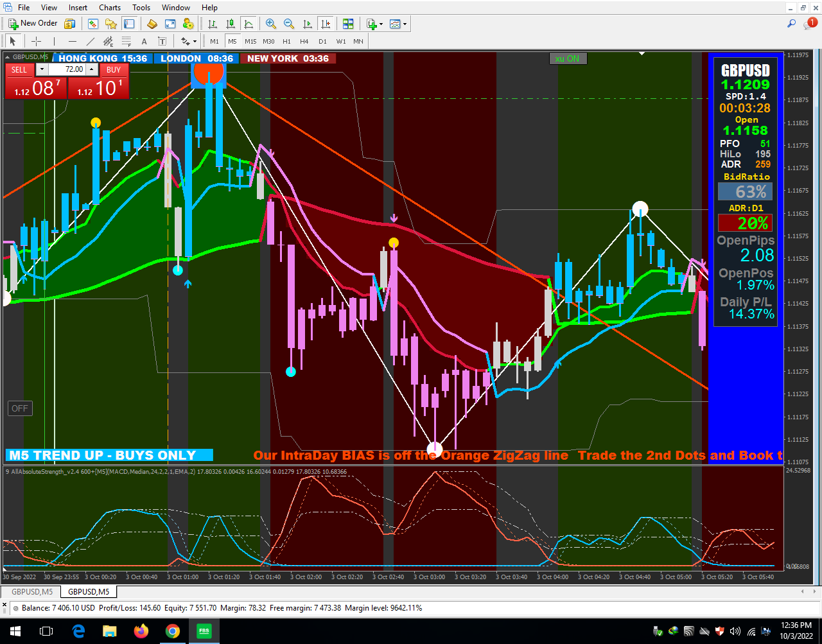Select the text label tool
822x644 pixels.
[162, 41]
